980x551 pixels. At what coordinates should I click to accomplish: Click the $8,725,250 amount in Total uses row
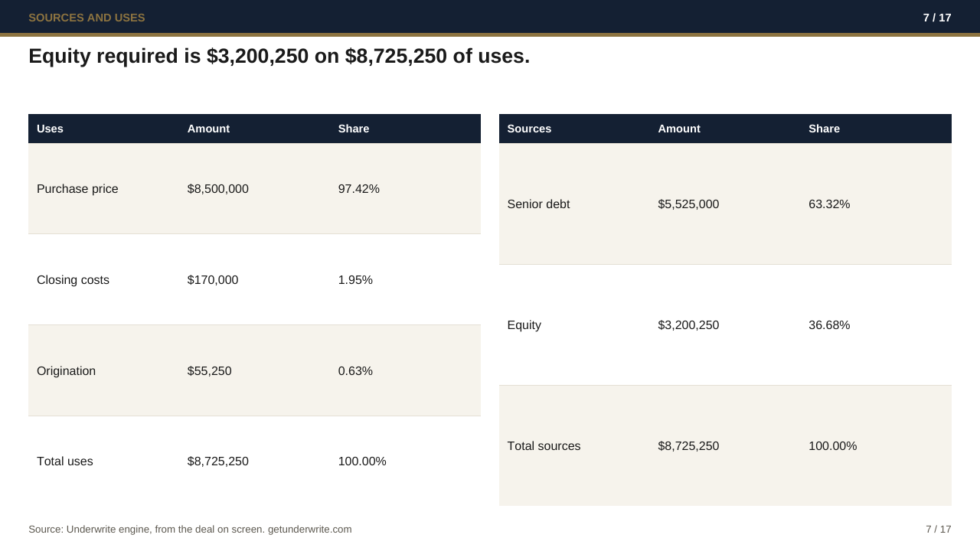coord(218,461)
